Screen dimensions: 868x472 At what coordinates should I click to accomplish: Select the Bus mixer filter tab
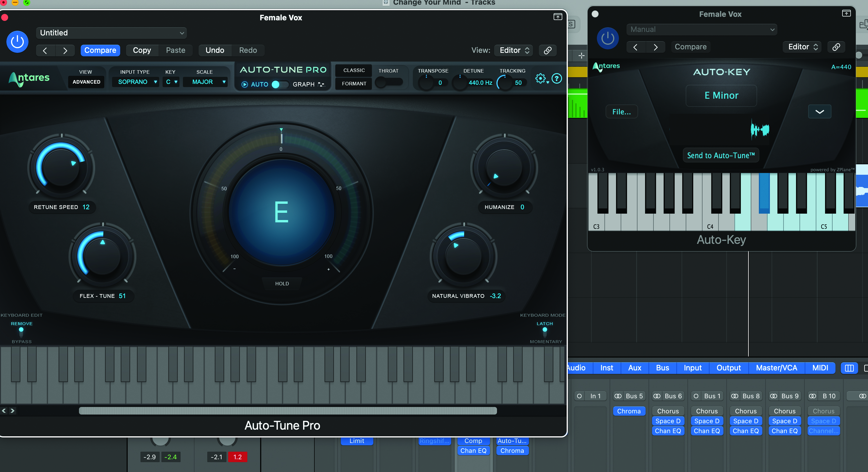(x=662, y=368)
